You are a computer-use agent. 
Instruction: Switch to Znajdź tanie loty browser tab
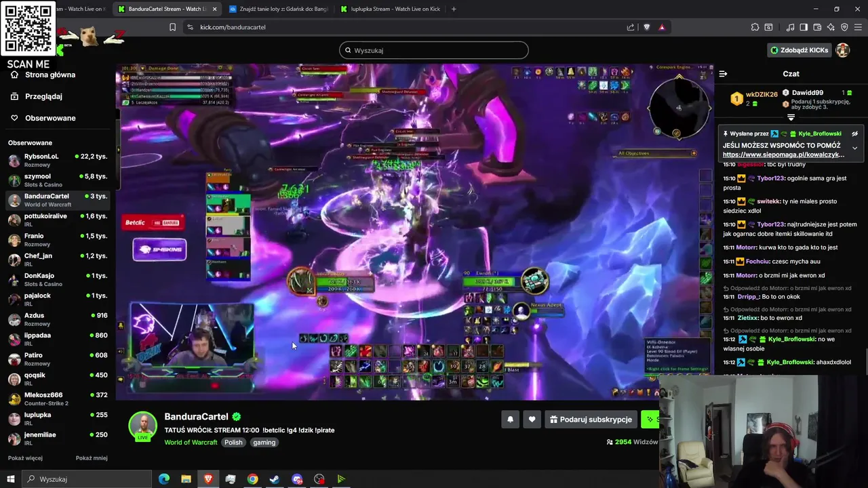pyautogui.click(x=278, y=9)
